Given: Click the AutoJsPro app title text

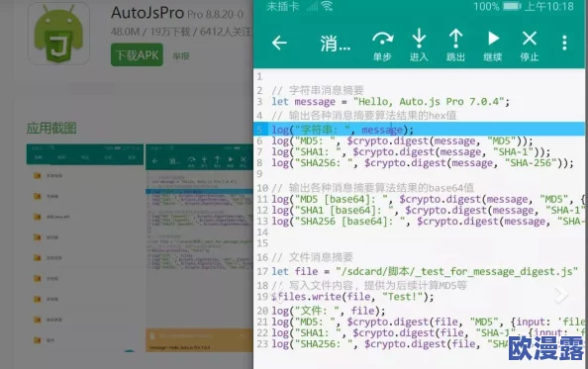Looking at the screenshot, I should pos(147,13).
